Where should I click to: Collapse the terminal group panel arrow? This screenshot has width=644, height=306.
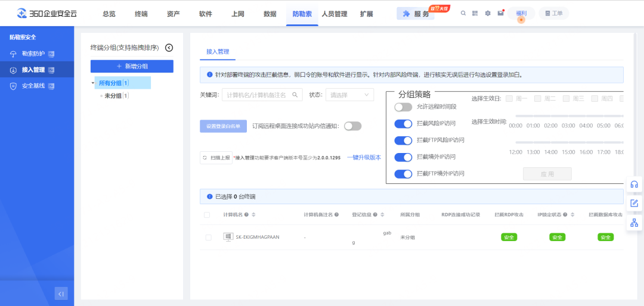(169, 48)
